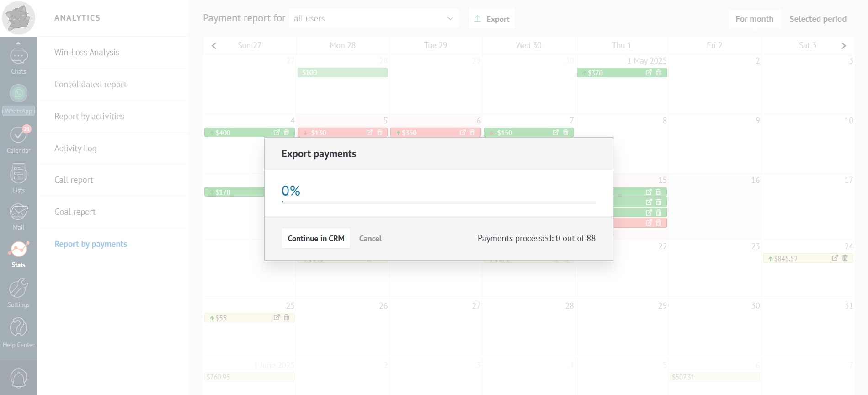Open the $370 payment in new window
This screenshot has height=395, width=868.
648,73
